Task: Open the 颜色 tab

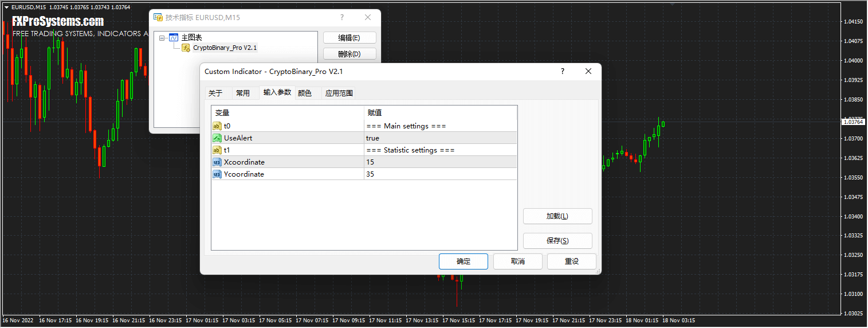Action: tap(305, 93)
